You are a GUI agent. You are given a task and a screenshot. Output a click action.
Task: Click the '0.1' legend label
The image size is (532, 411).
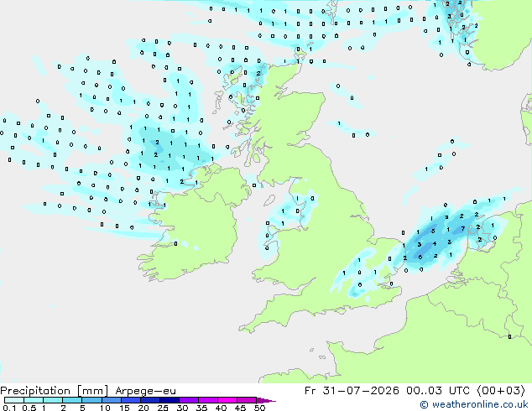[x=9, y=408]
